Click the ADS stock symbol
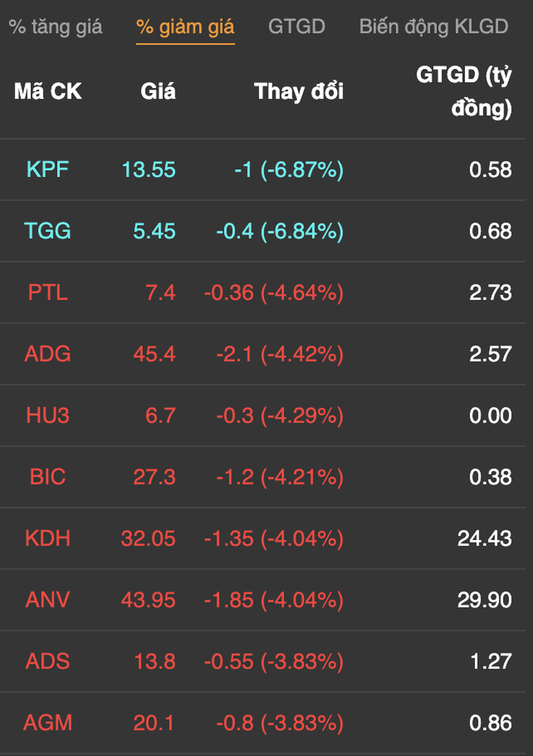533x756 pixels. pos(48,661)
